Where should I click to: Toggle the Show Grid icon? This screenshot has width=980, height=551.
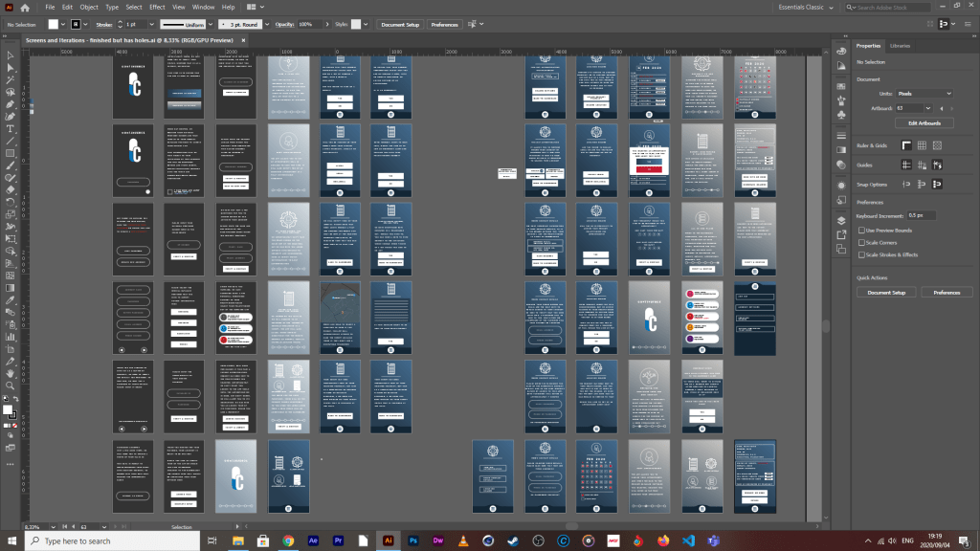(921, 145)
